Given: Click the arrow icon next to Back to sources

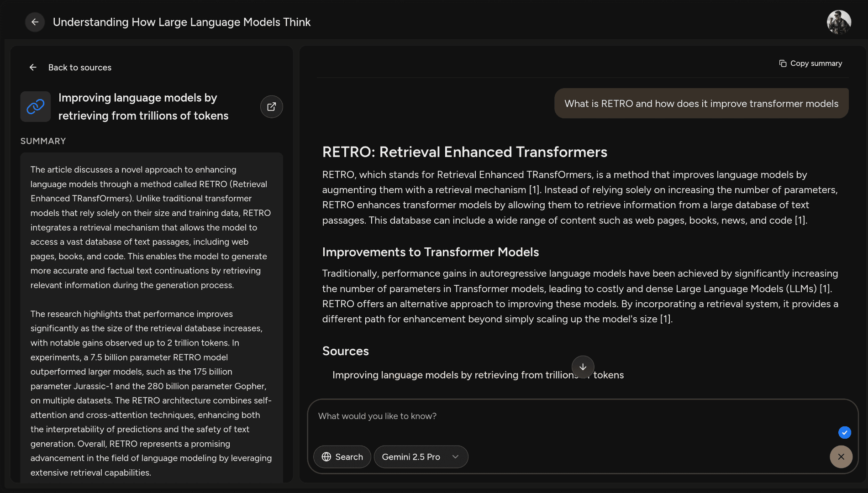Looking at the screenshot, I should [33, 68].
